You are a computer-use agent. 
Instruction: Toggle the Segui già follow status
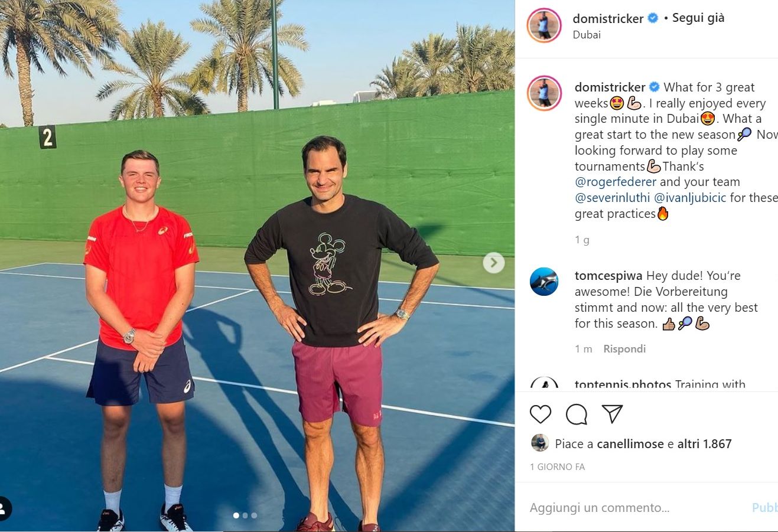click(698, 18)
